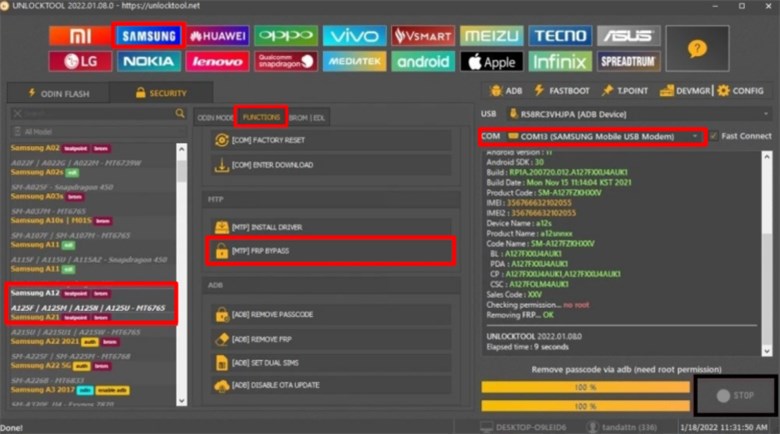Run COM Enter Download
The image size is (780, 434).
tap(332, 165)
